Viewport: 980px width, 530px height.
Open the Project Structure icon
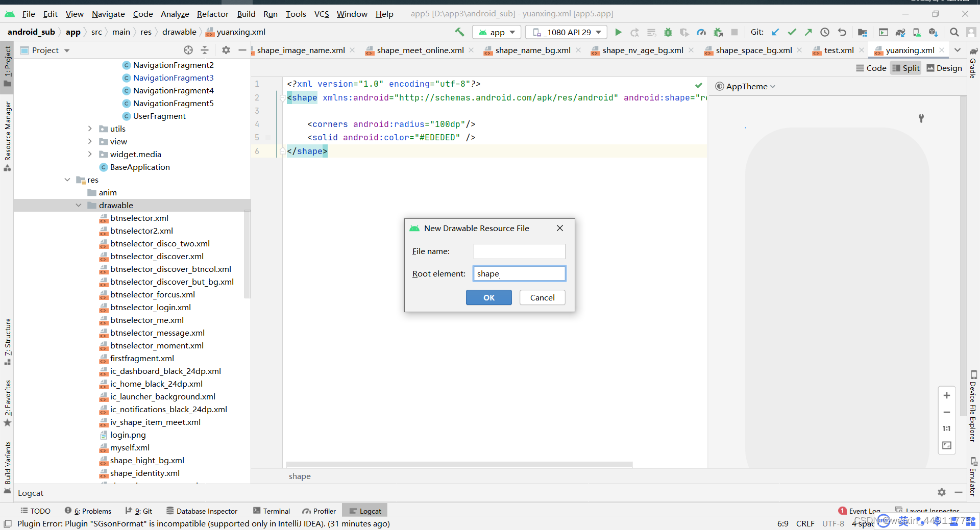[863, 32]
